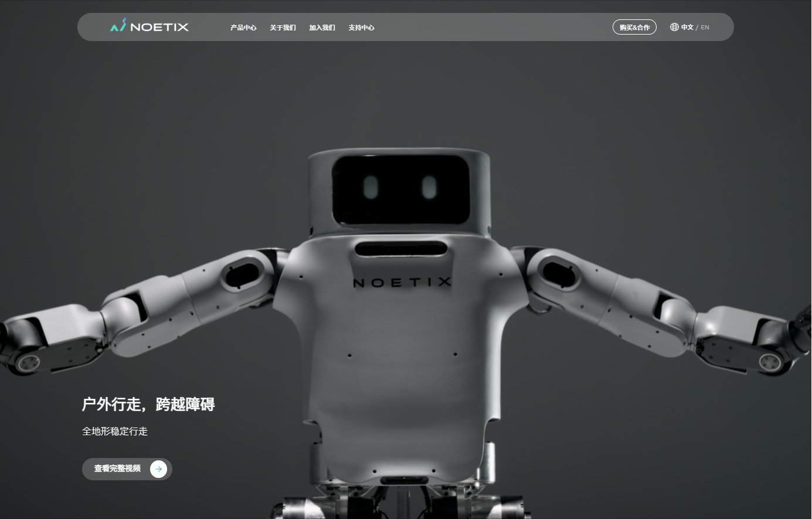Click the dark slot on robot's upper chest
This screenshot has width=812, height=519.
[401, 249]
